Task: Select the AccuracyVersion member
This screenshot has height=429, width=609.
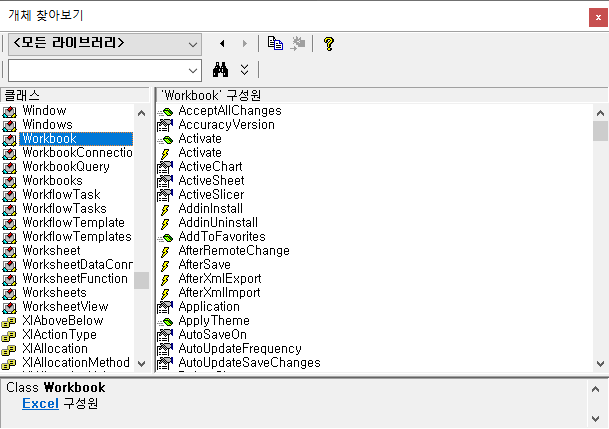Action: pyautogui.click(x=226, y=125)
